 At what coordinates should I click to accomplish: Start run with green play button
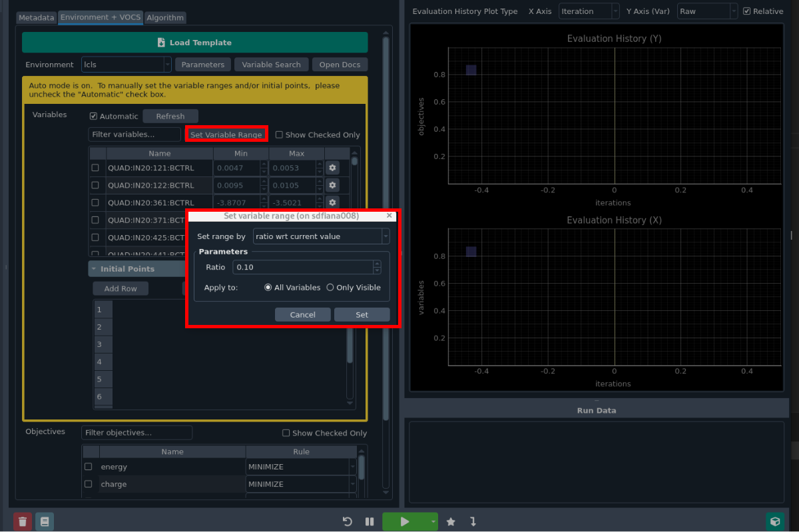(x=404, y=522)
